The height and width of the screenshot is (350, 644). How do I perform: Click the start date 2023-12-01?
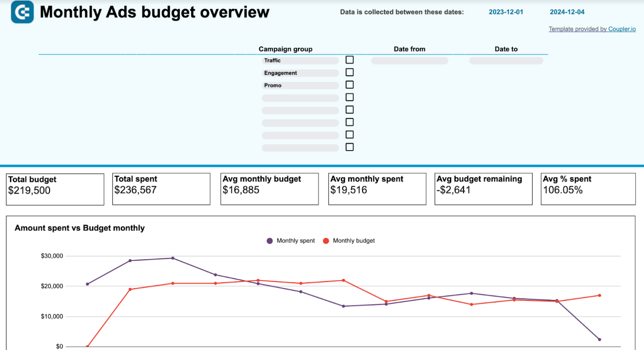click(506, 12)
